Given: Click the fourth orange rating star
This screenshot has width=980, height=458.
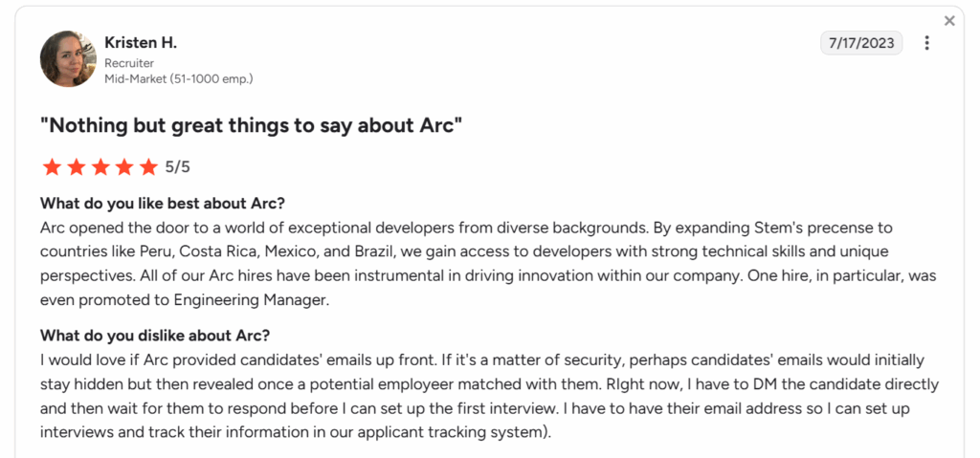Looking at the screenshot, I should point(124,166).
